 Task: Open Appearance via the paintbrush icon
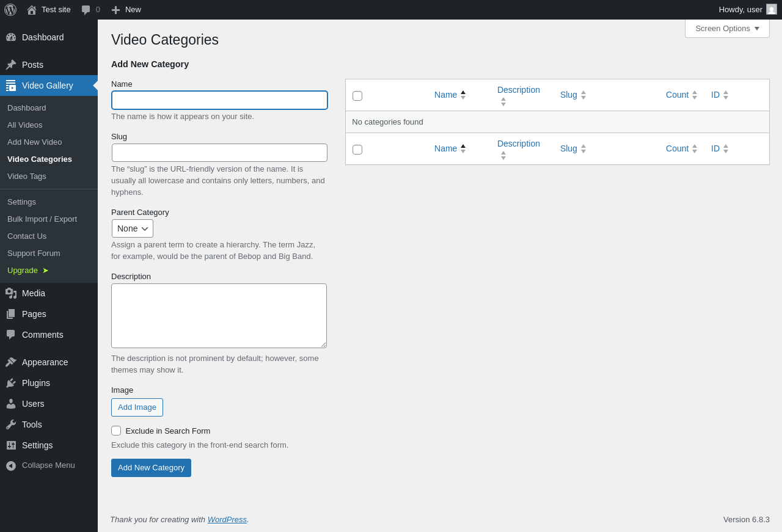tap(11, 362)
